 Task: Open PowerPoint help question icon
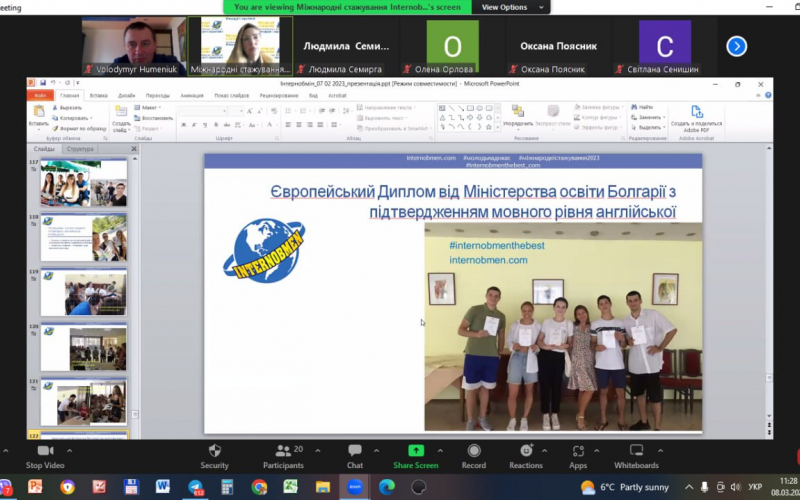(768, 95)
